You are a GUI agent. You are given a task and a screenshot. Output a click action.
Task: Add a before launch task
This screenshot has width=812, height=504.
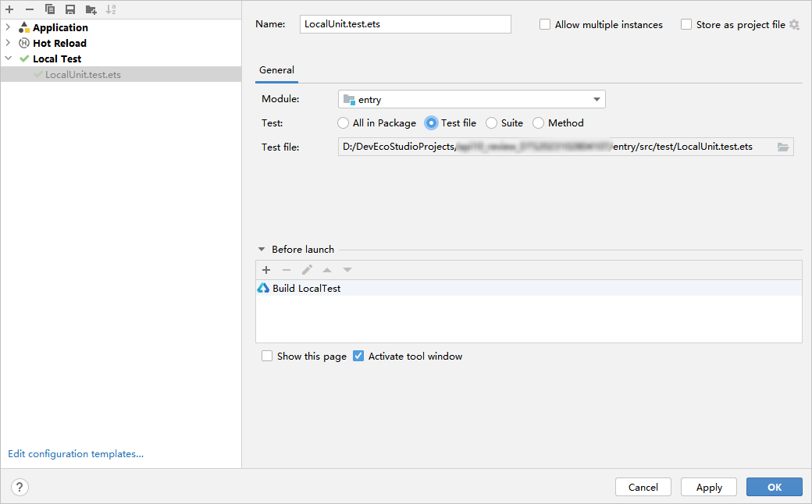pos(266,270)
